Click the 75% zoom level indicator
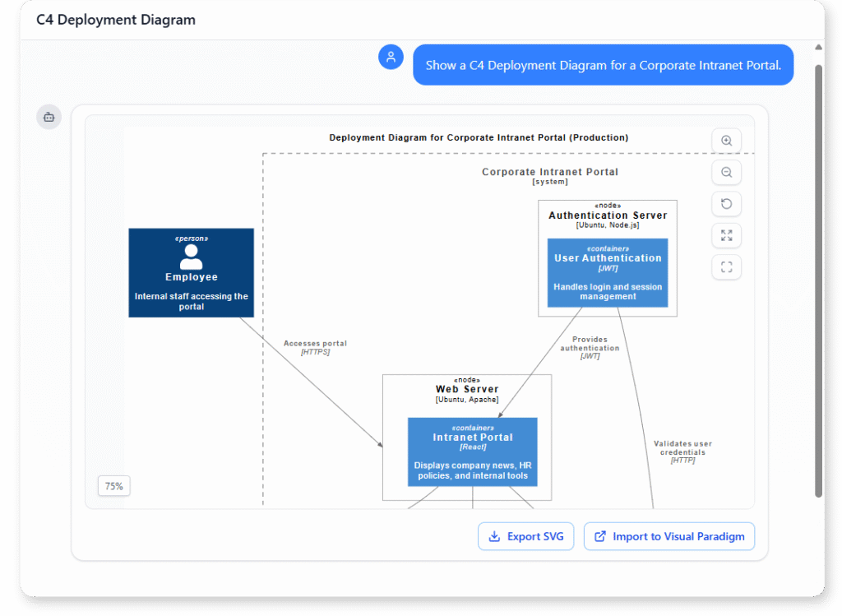 (x=113, y=486)
